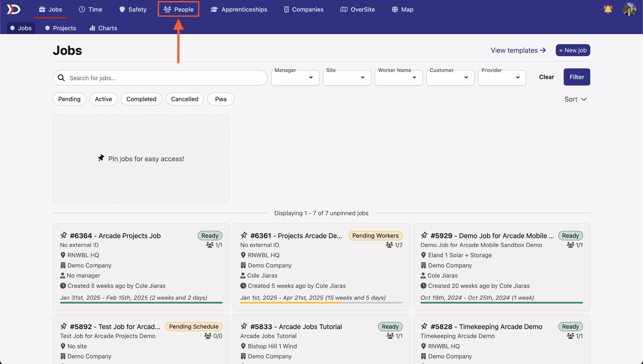Click 'Displaying 1 - 7 of 7 unpinned jobs'
Screen dimensions: 643x364
[x=321, y=213]
